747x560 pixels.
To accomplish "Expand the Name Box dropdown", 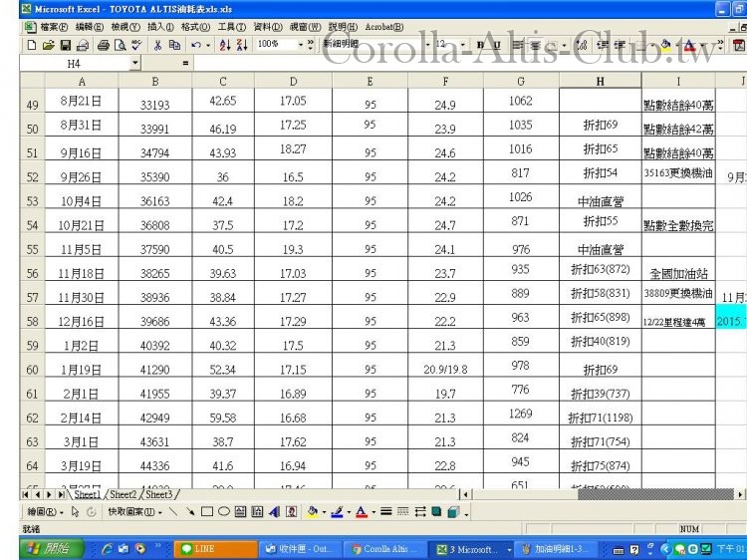I will click(135, 64).
